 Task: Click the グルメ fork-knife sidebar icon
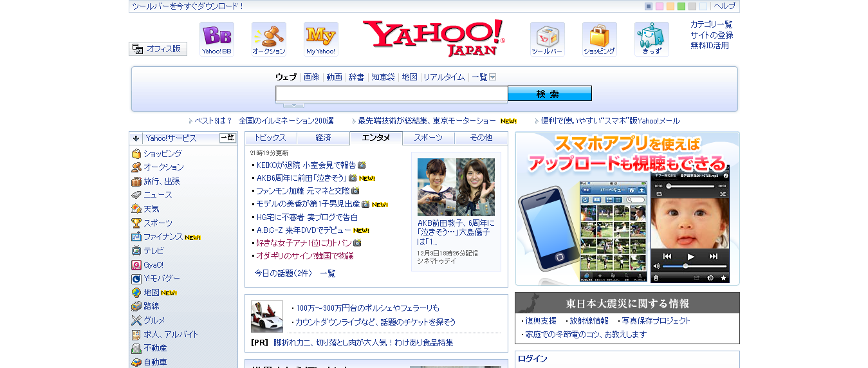[136, 320]
